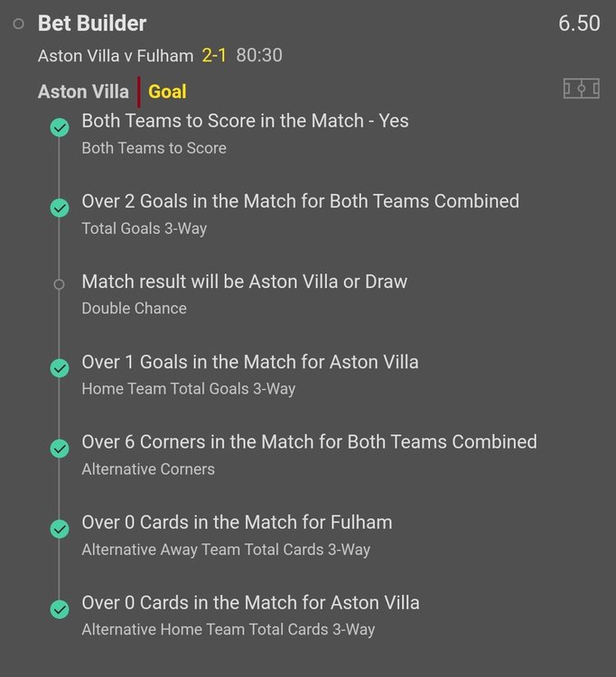Click green check beside Over 6 Corners
Screen dimensions: 616x677
[60, 449]
